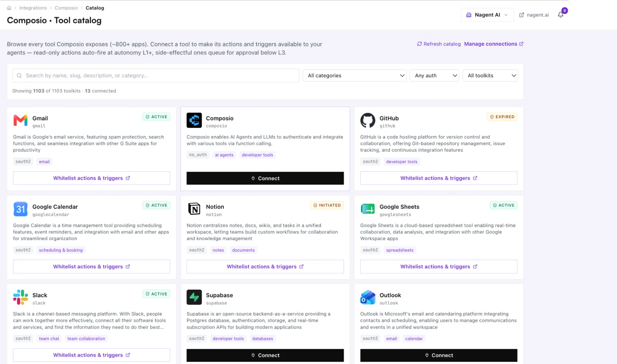Click the Google Sheets logo icon
Image resolution: width=617 pixels, height=364 pixels.
point(368,209)
